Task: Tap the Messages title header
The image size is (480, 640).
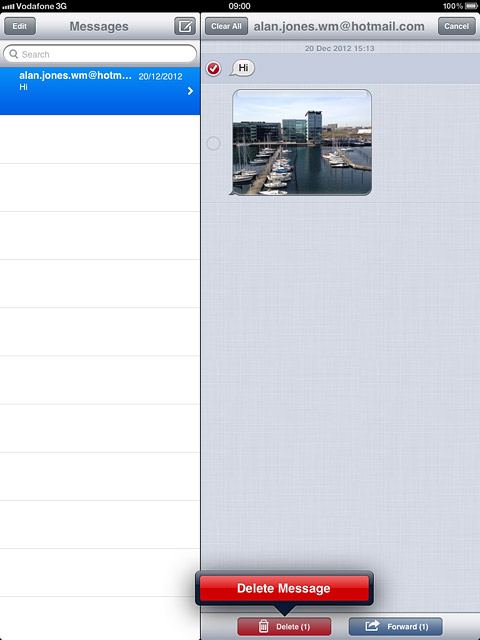Action: click(99, 27)
